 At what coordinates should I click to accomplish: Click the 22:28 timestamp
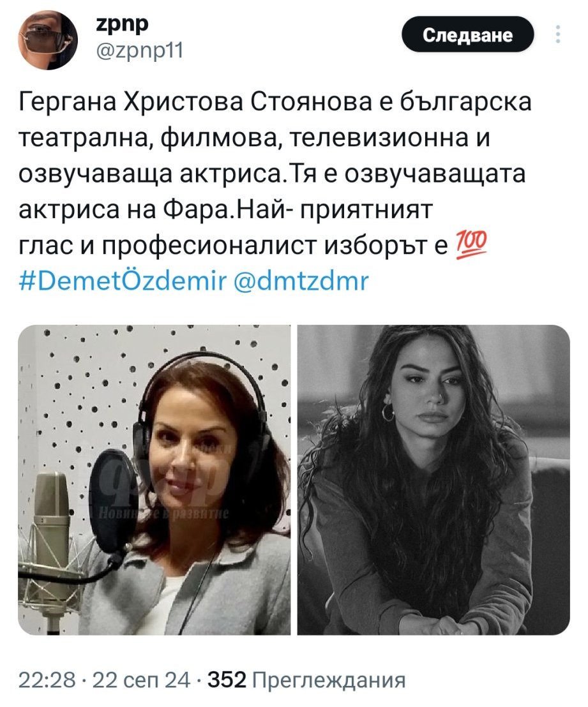[47, 680]
